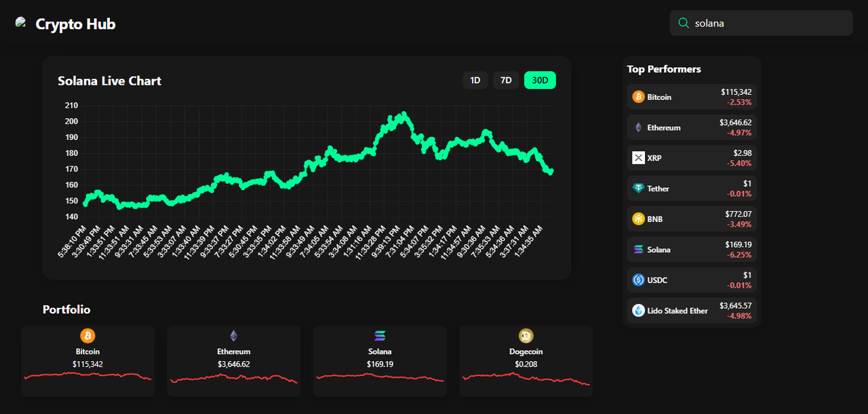The width and height of the screenshot is (868, 414).
Task: Click the -4.98% change value
Action: (739, 316)
